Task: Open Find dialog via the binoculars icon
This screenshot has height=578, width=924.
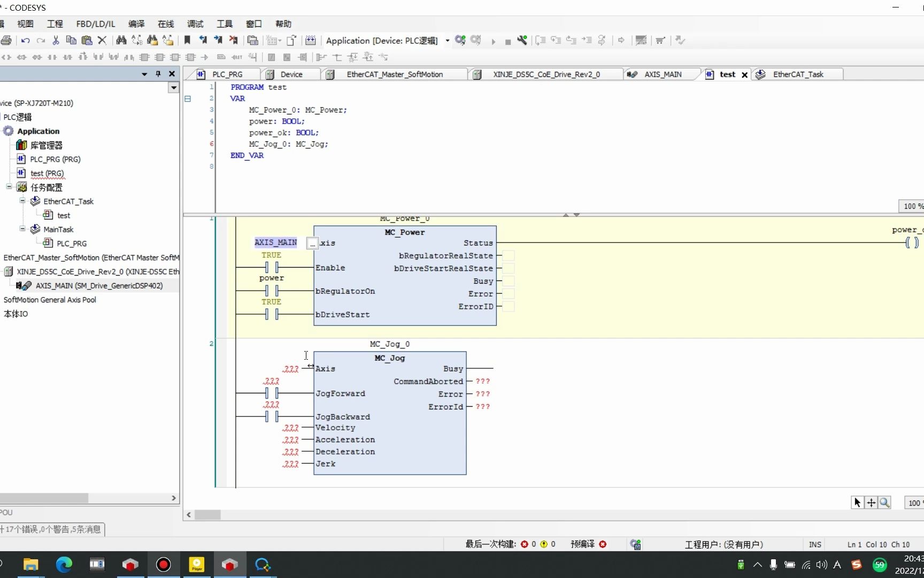Action: [x=121, y=40]
